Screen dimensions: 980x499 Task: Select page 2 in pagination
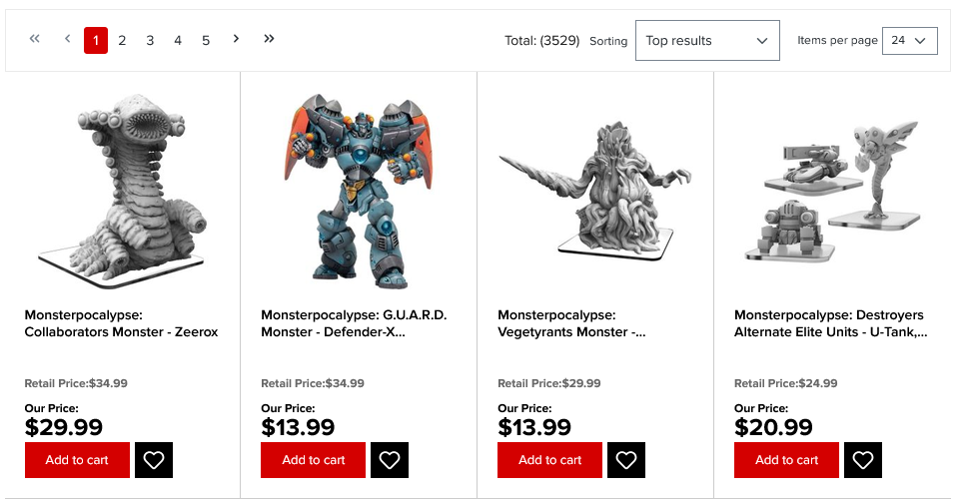pyautogui.click(x=122, y=41)
